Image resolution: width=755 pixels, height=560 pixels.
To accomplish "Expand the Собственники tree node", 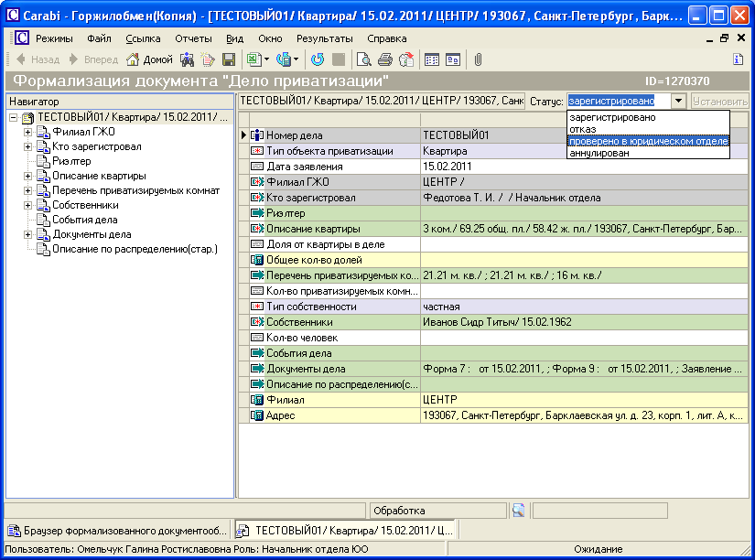I will pos(27,205).
